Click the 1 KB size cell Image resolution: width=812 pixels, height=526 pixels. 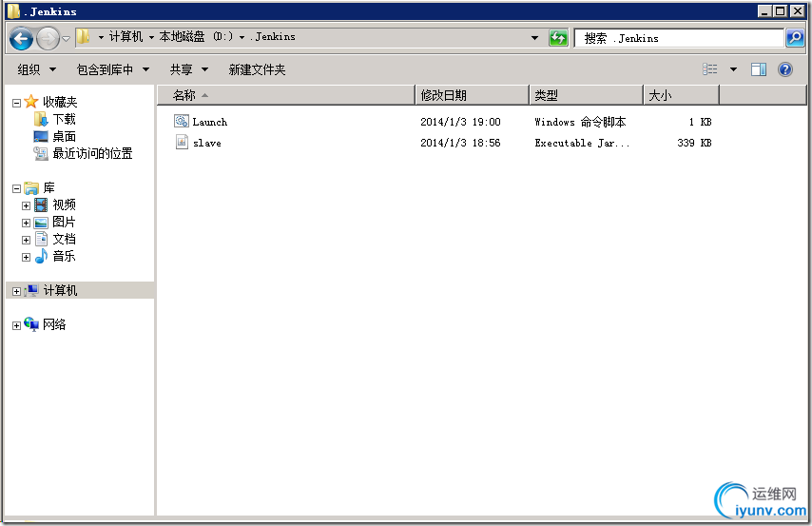click(700, 122)
